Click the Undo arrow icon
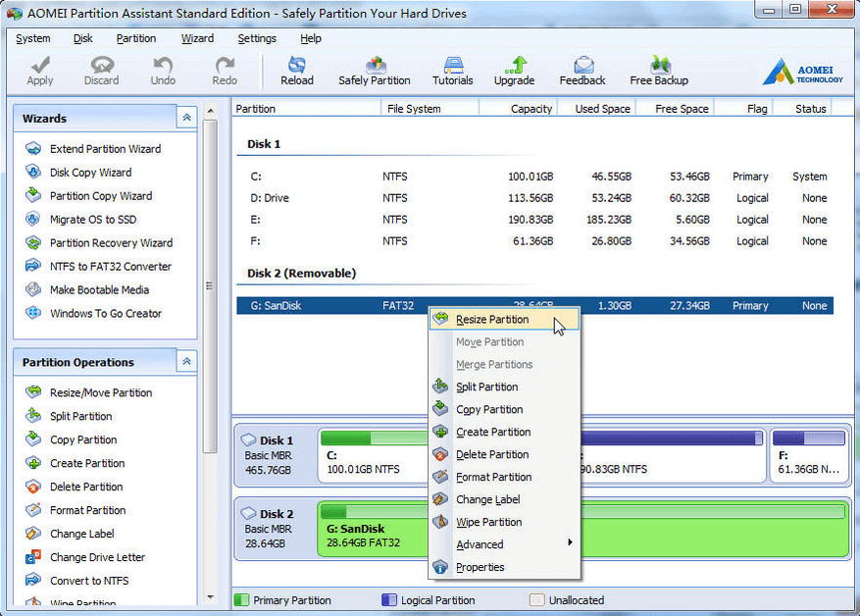Image resolution: width=860 pixels, height=616 pixels. [163, 66]
